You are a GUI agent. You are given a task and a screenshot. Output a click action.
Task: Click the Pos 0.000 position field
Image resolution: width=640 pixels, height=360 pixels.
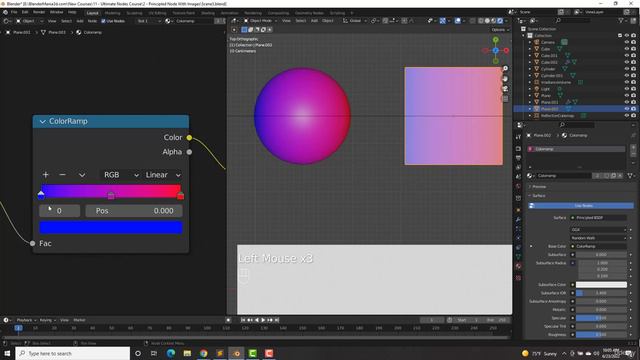(134, 211)
